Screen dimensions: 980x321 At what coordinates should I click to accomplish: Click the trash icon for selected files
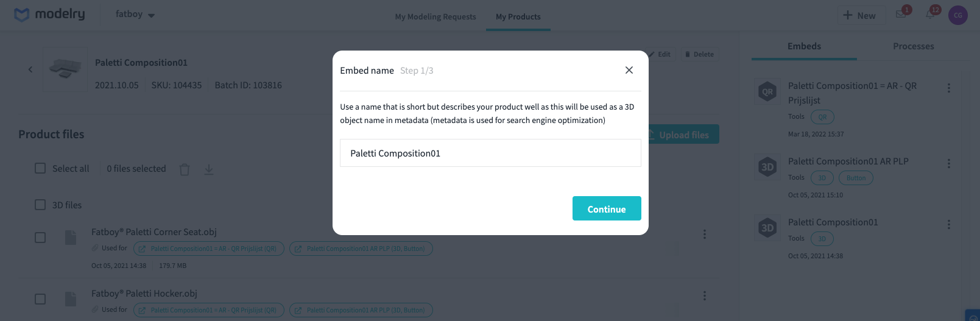tap(185, 169)
